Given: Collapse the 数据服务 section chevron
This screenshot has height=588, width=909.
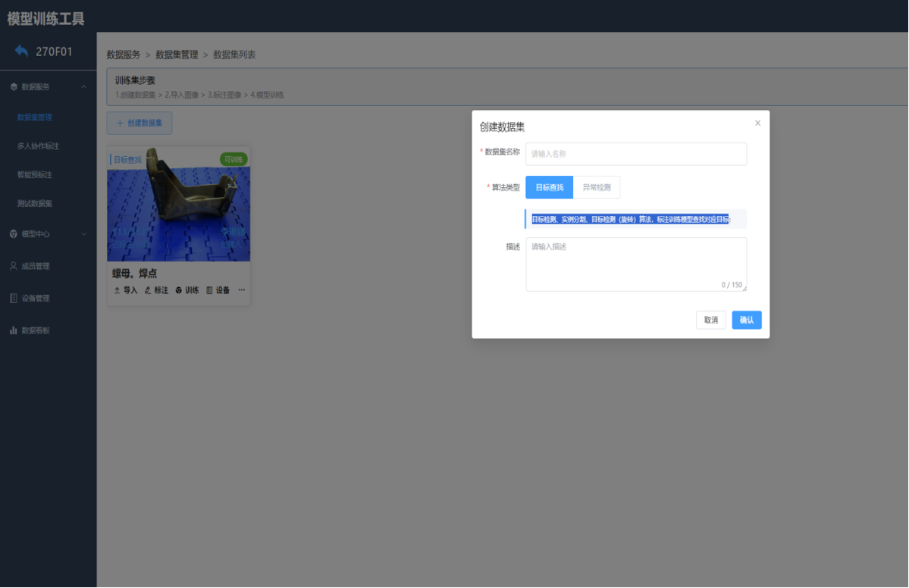Looking at the screenshot, I should click(83, 87).
